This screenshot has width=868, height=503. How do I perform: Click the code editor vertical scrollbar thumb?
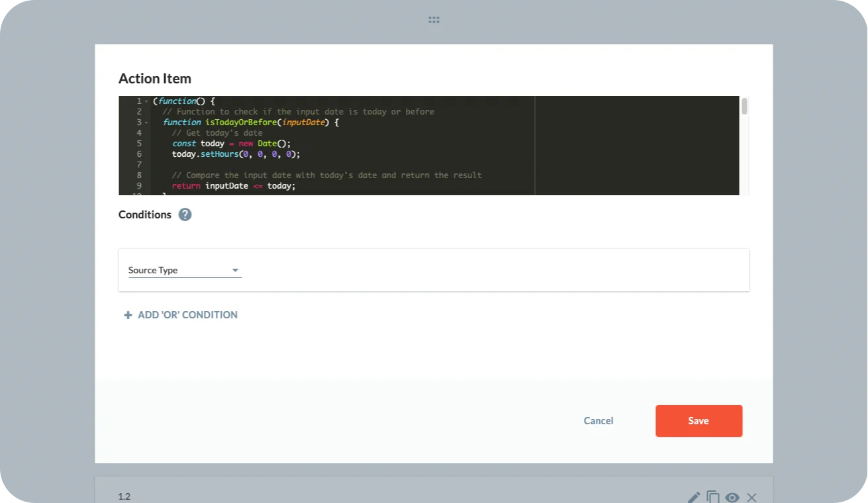[x=744, y=106]
